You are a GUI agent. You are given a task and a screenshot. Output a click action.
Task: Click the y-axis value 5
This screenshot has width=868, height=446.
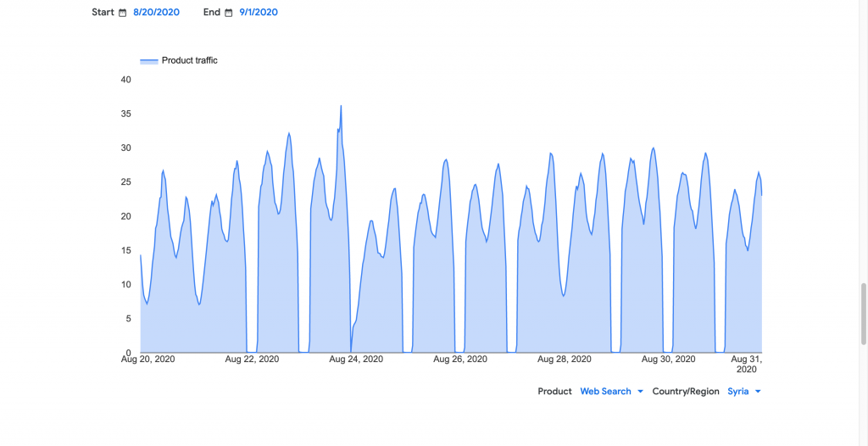click(129, 319)
